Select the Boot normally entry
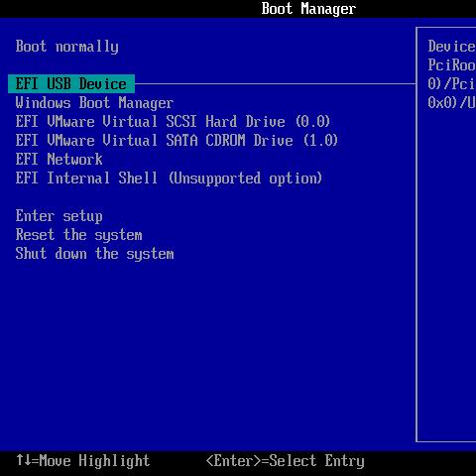 (67, 47)
